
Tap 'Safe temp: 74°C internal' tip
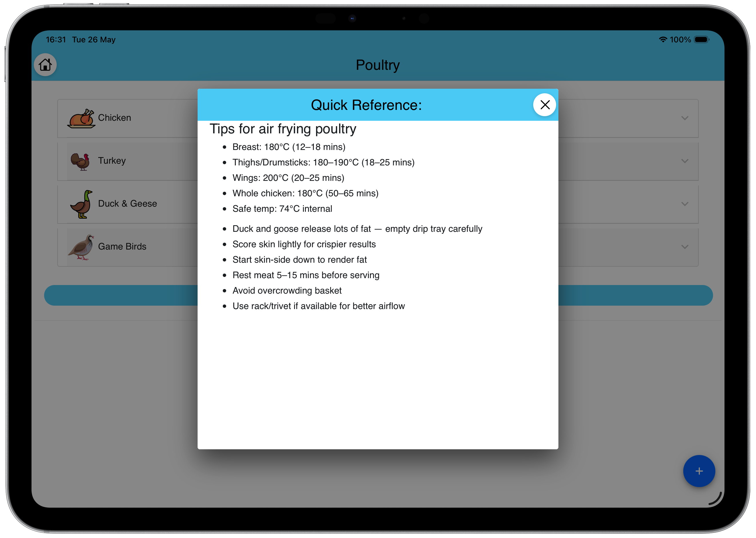click(282, 209)
